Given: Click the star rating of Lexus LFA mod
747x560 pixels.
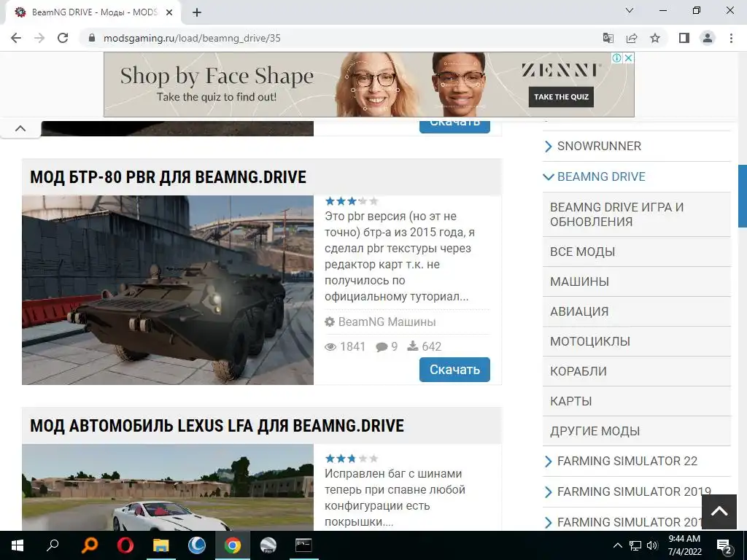Looking at the screenshot, I should click(352, 459).
